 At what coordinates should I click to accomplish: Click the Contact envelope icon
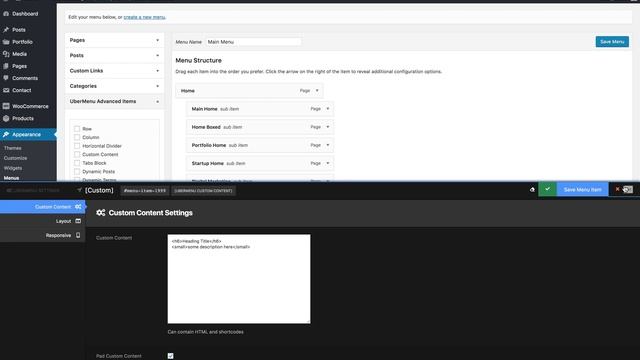[x=6, y=90]
